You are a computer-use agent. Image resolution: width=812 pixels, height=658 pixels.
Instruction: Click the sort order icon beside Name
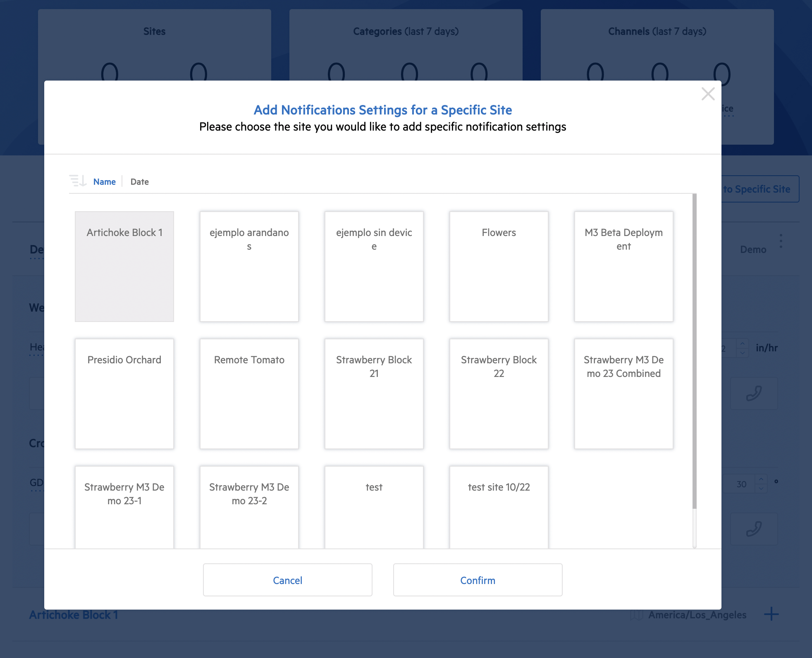(x=78, y=181)
